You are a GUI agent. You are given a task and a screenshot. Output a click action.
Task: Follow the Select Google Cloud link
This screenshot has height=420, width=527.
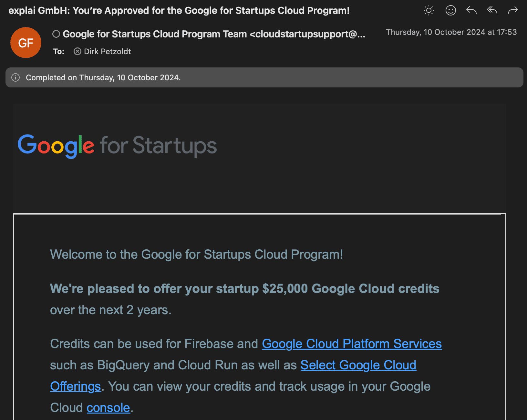[x=358, y=365]
